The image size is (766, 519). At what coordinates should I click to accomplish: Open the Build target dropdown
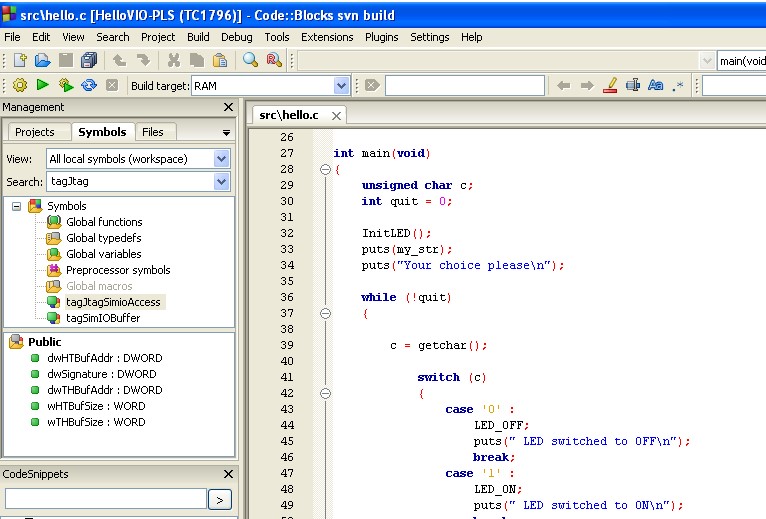point(341,86)
